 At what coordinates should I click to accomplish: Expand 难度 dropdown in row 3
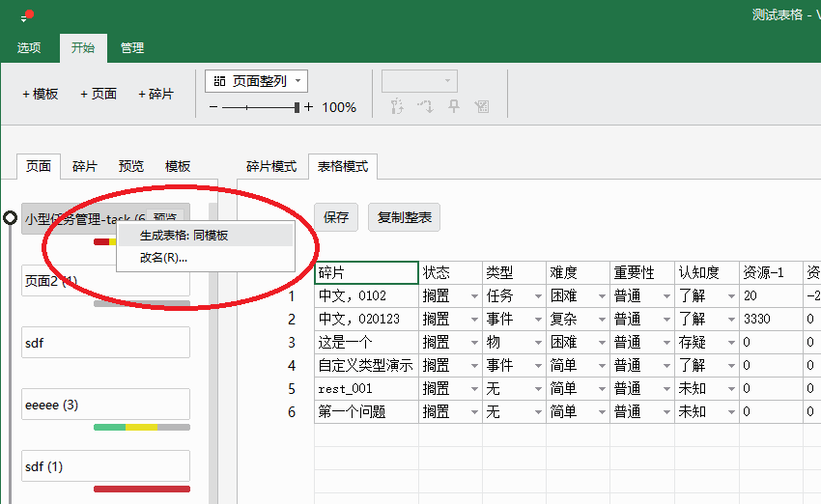pyautogui.click(x=601, y=343)
